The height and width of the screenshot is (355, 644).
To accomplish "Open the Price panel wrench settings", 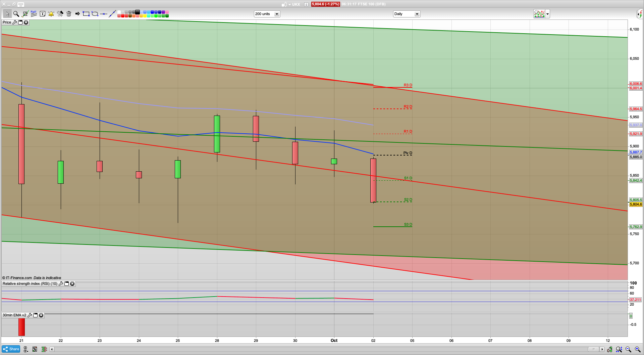I will coord(14,23).
